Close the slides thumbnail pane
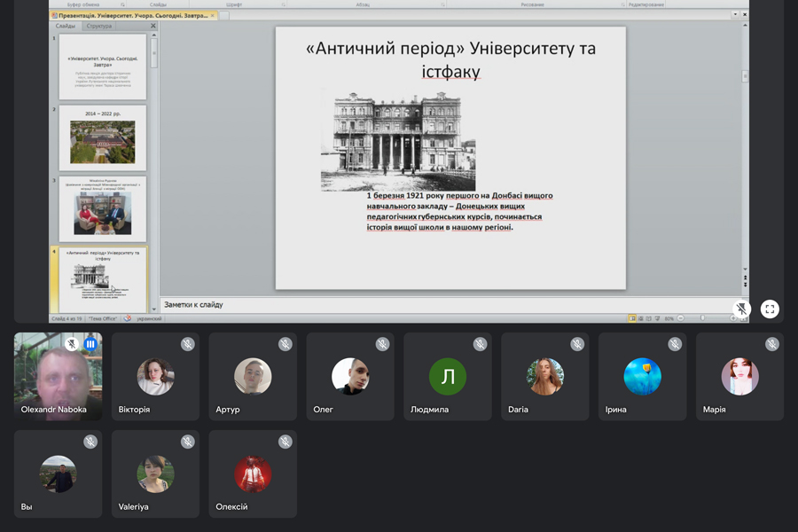The width and height of the screenshot is (798, 532). point(153,27)
